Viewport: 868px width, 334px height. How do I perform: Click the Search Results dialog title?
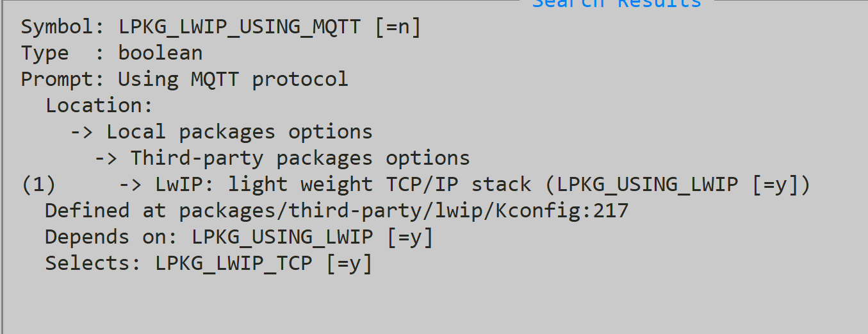pyautogui.click(x=616, y=3)
